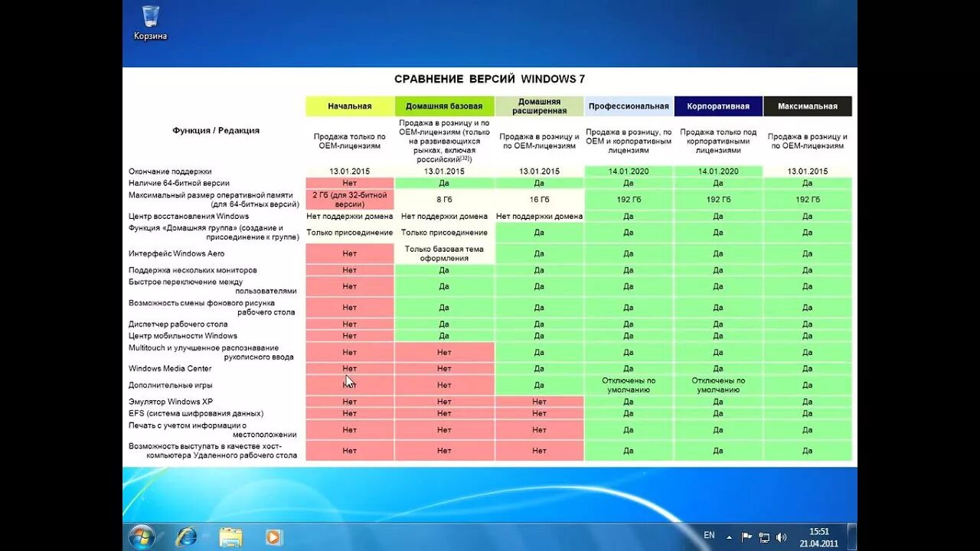This screenshot has height=551, width=980.
Task: Open the volume speaker tray icon
Action: [781, 537]
